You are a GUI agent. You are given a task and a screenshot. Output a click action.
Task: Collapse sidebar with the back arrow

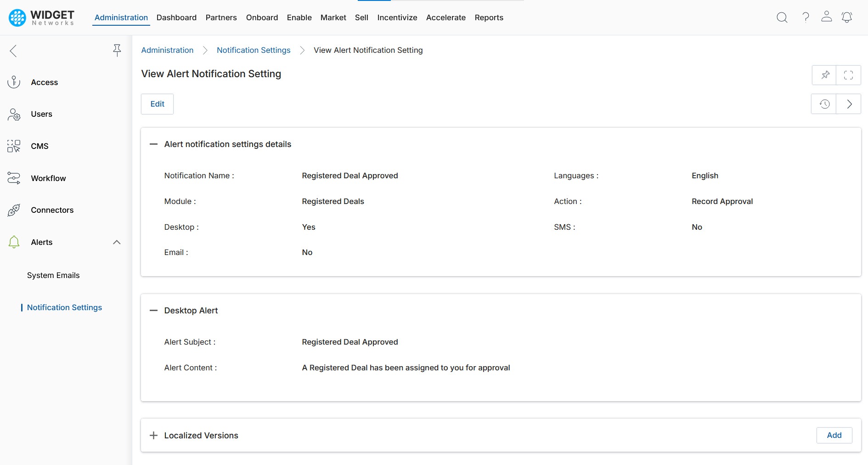[x=13, y=51]
